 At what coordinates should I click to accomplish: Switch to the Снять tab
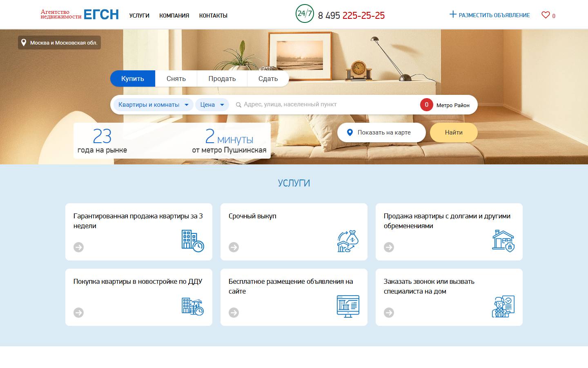coord(176,79)
